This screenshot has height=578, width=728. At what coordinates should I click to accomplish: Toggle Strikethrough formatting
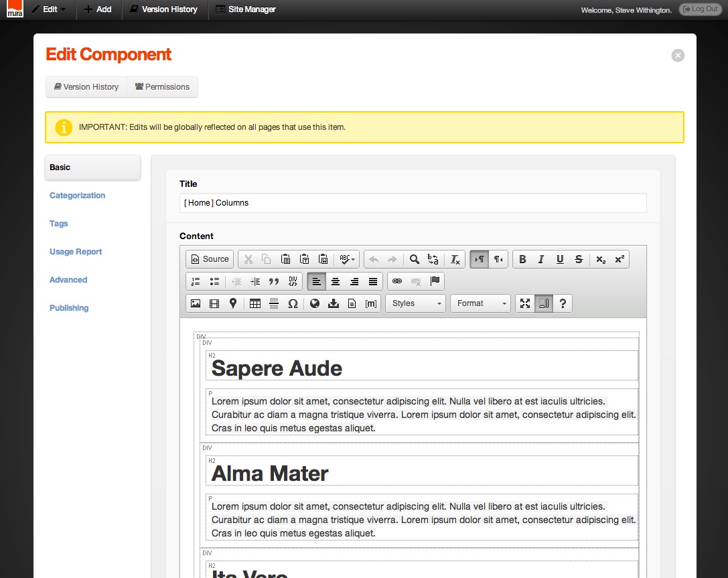[x=579, y=259]
